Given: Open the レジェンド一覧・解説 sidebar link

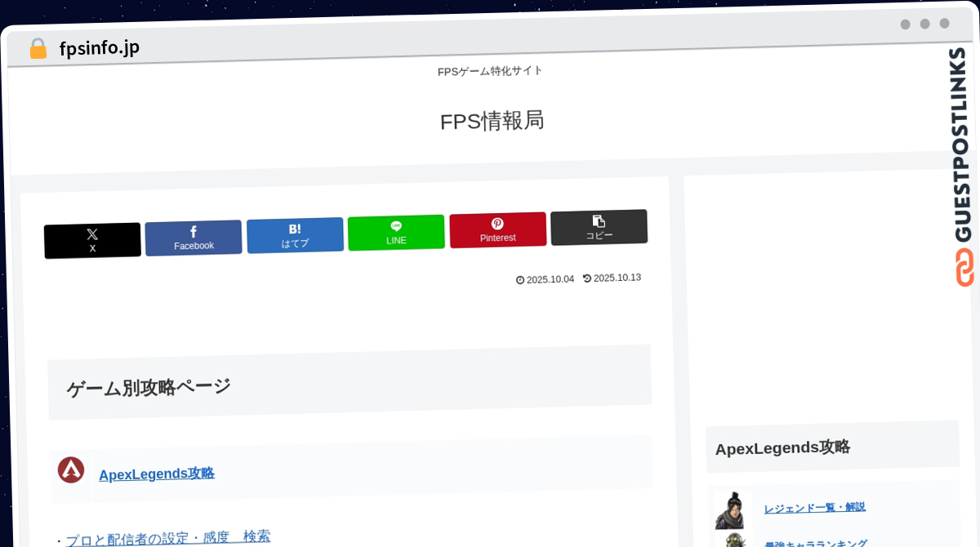Looking at the screenshot, I should (814, 507).
